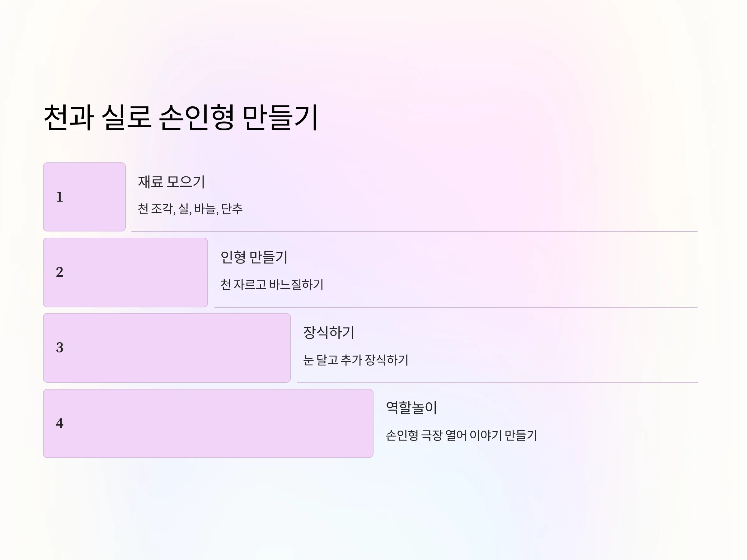Click the divider line under 장식하기 section
Viewport: 747px width, 560px height.
pyautogui.click(x=497, y=382)
